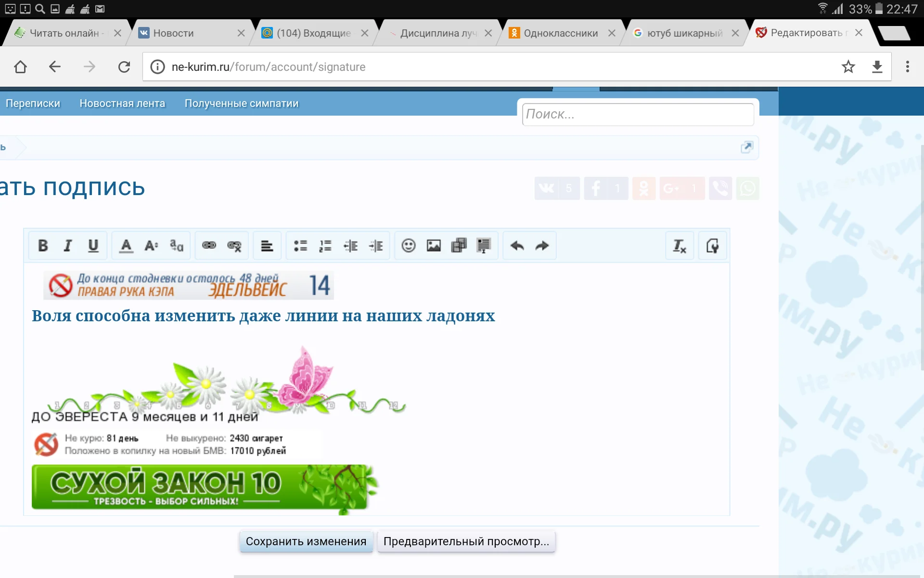Apply italic formatting in the editor
Screen dimensions: 924x578
[67, 246]
